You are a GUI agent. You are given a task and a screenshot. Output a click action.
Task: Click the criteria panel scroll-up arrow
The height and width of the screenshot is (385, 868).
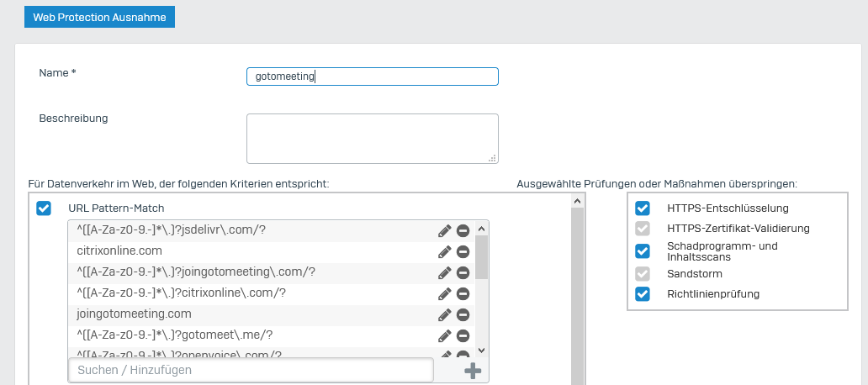577,202
